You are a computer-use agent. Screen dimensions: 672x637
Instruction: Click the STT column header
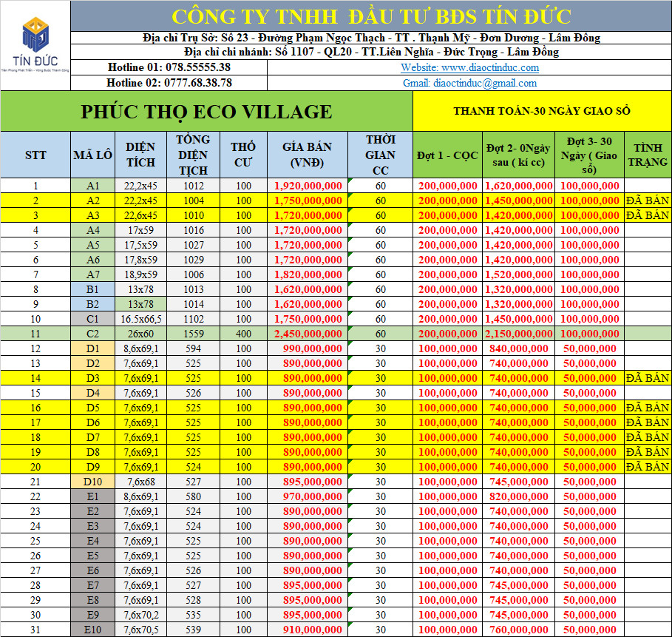(x=35, y=155)
